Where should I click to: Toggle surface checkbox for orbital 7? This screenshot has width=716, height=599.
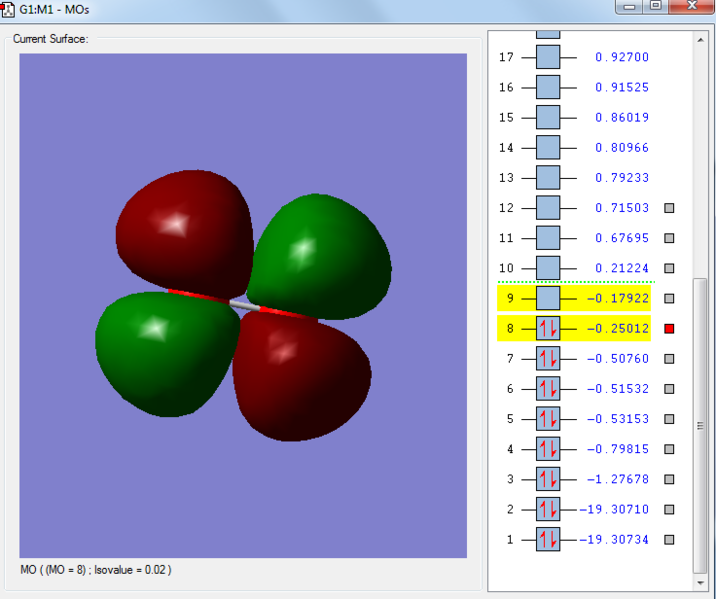[669, 359]
